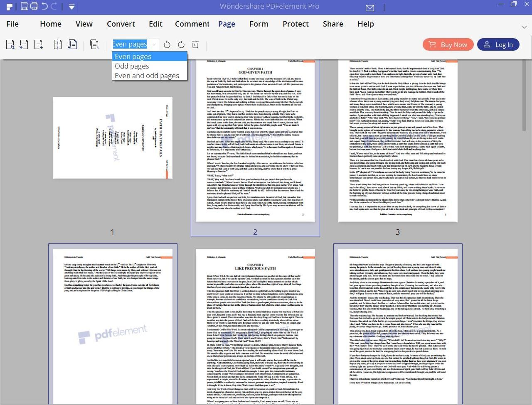This screenshot has height=405, width=532.
Task: Select Even pages in the dropdown list
Action: tap(150, 56)
